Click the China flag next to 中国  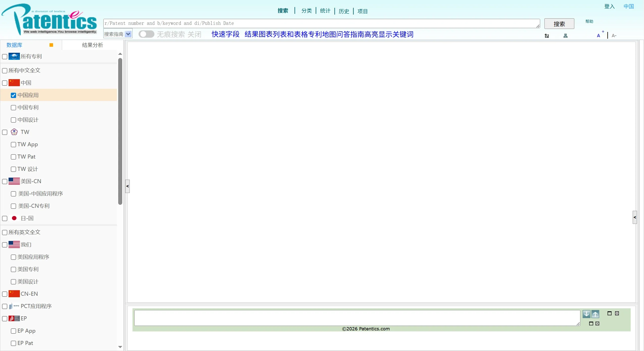pos(14,83)
